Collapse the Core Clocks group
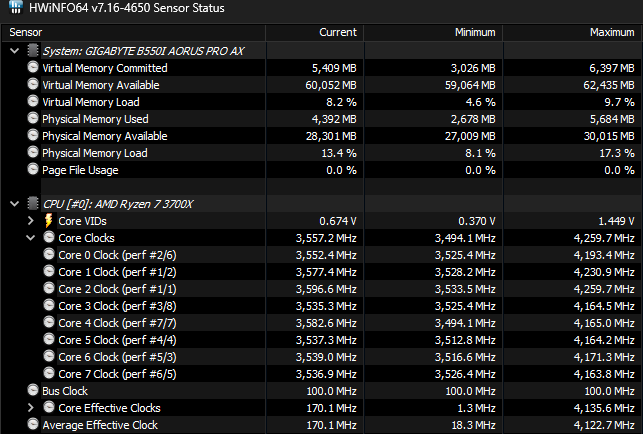 tap(31, 238)
